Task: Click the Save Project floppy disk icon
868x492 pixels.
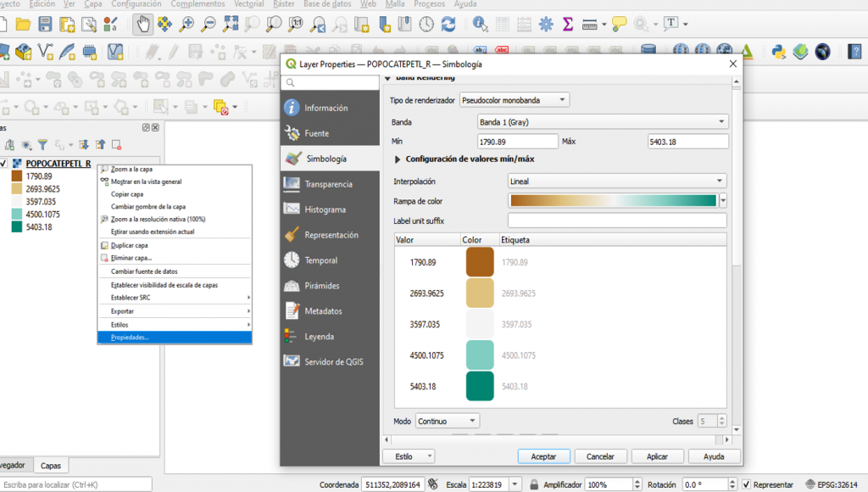Action: pos(45,24)
